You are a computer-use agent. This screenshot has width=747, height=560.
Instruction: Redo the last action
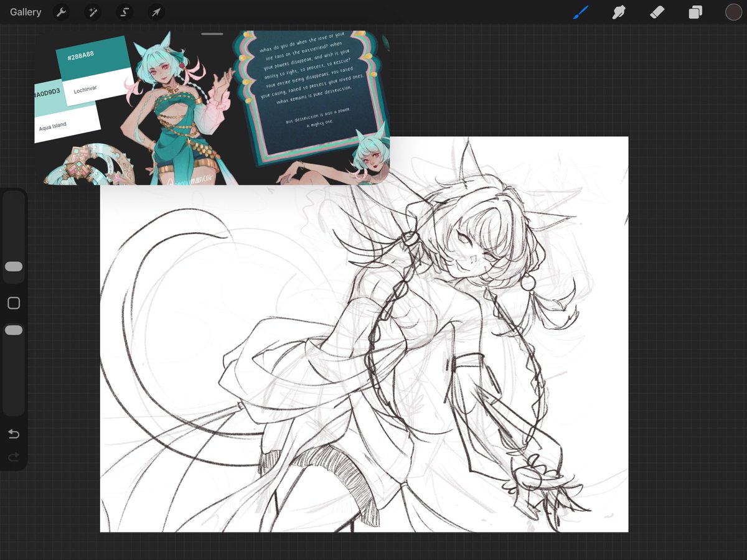click(14, 457)
